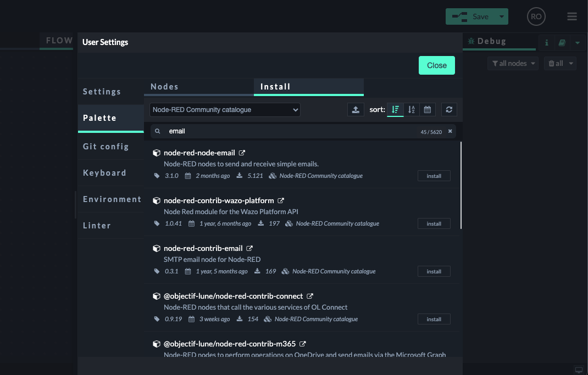
Task: Select Git config in the sidebar
Action: [106, 147]
